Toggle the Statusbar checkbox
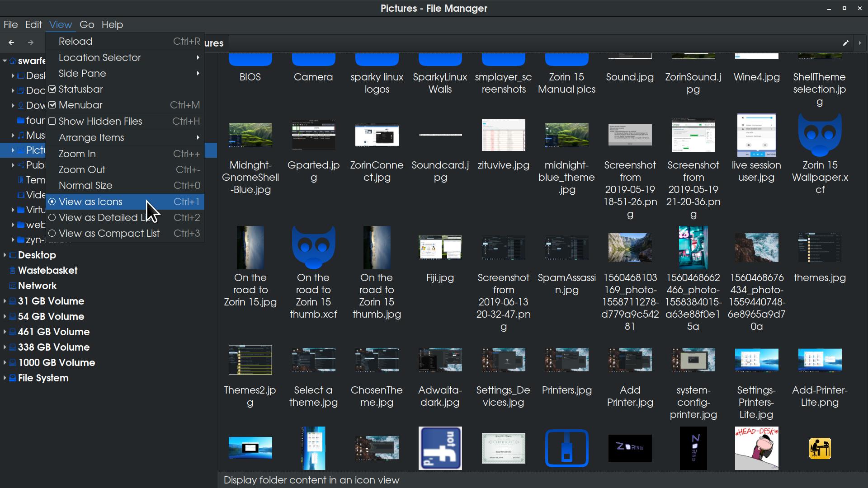868x488 pixels. (x=52, y=89)
